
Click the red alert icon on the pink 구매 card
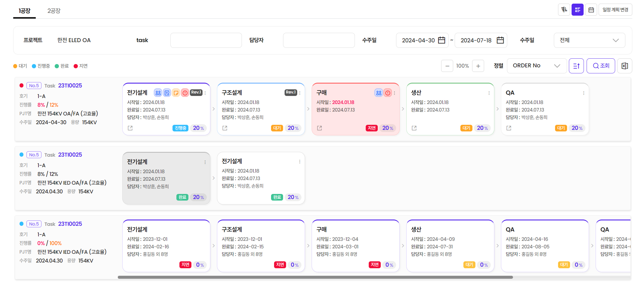[388, 93]
